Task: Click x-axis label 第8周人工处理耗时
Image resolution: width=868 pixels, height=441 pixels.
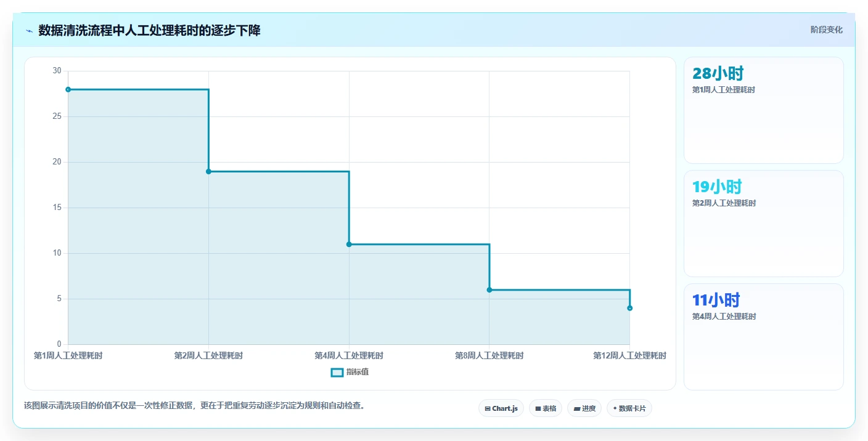Action: click(x=489, y=355)
